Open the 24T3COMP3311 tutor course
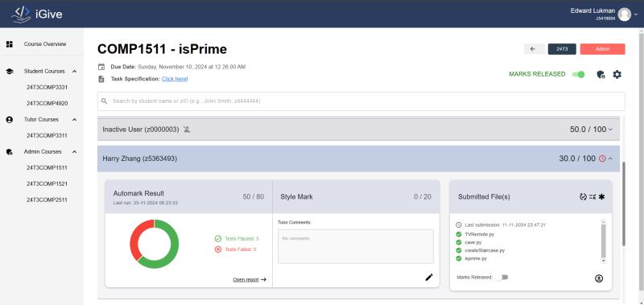The width and height of the screenshot is (644, 305). pos(47,135)
